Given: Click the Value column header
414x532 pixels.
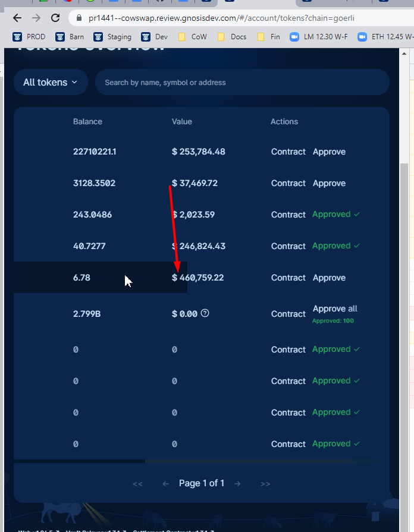Looking at the screenshot, I should [181, 121].
